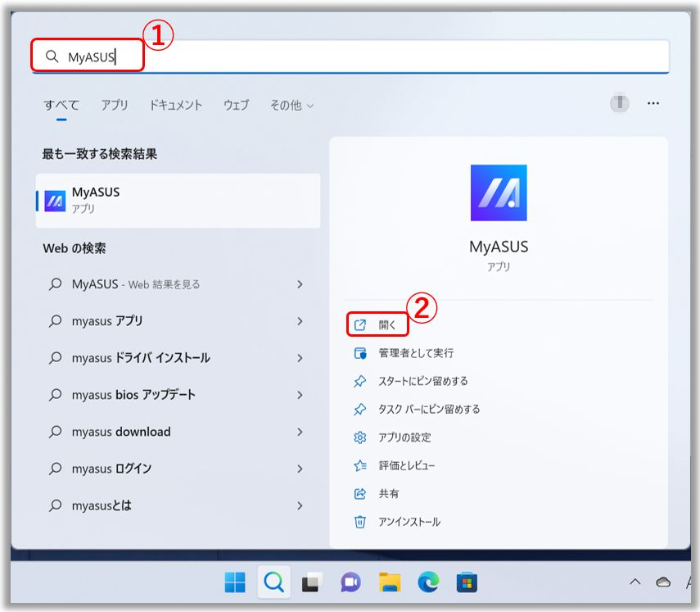Click the large MyASUS app logo
700x612 pixels.
499,193
